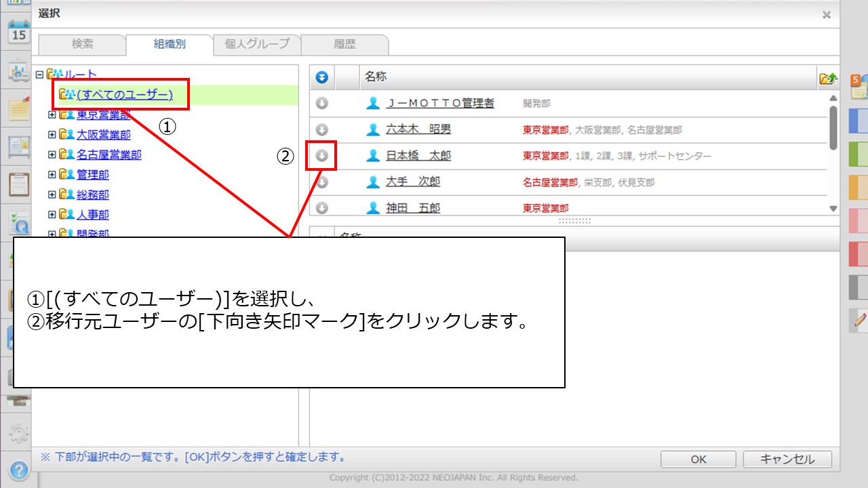The image size is (868, 488).
Task: Switch to the 検索 tab
Action: (83, 44)
